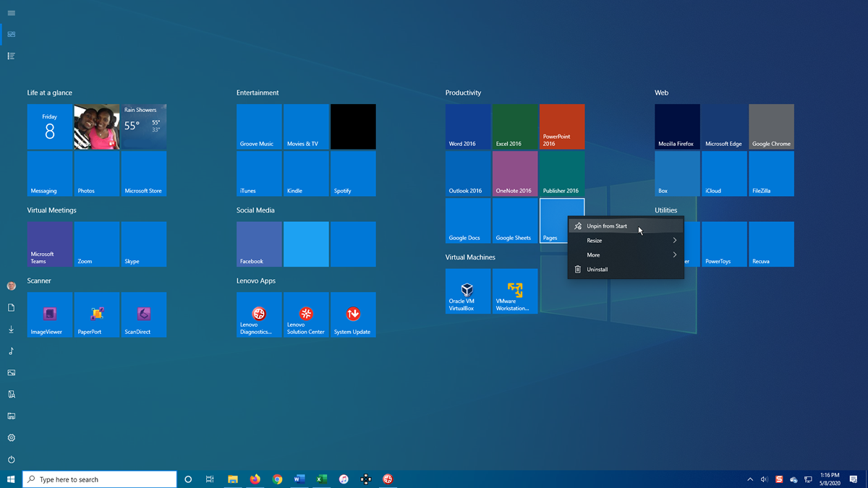
Task: Open the Kindle tile
Action: 306,174
